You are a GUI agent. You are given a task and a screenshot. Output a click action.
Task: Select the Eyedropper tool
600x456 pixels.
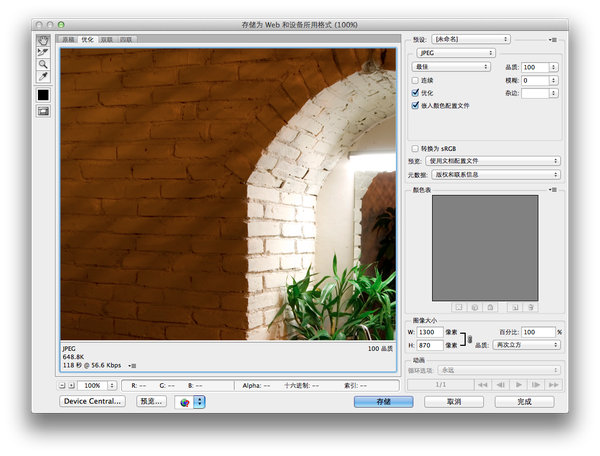[43, 77]
